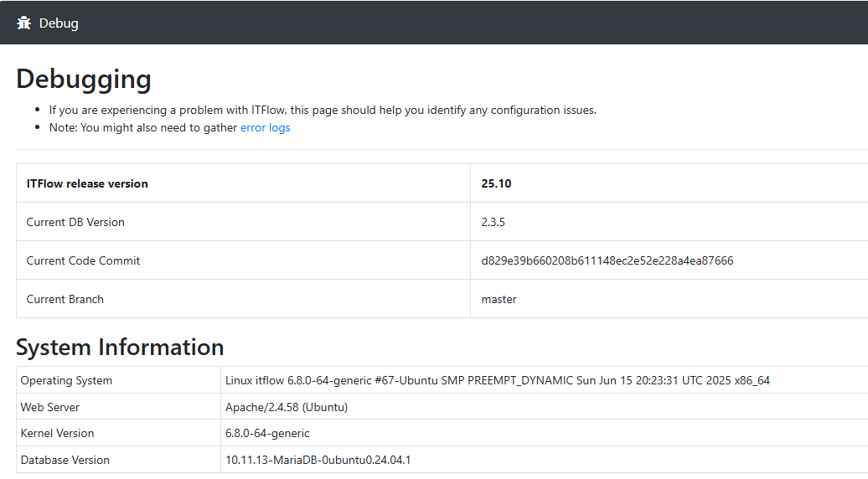Open the error logs link
868x479 pixels.
point(265,127)
